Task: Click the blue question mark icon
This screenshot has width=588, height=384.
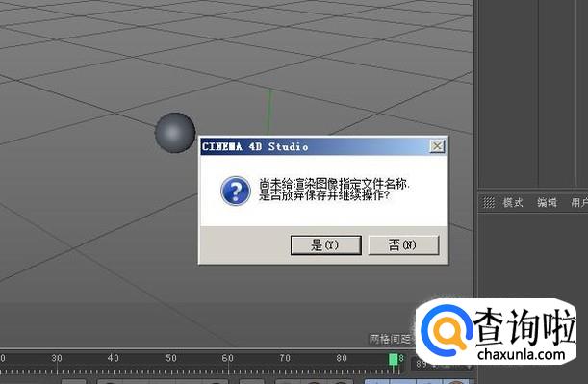Action: click(x=236, y=192)
